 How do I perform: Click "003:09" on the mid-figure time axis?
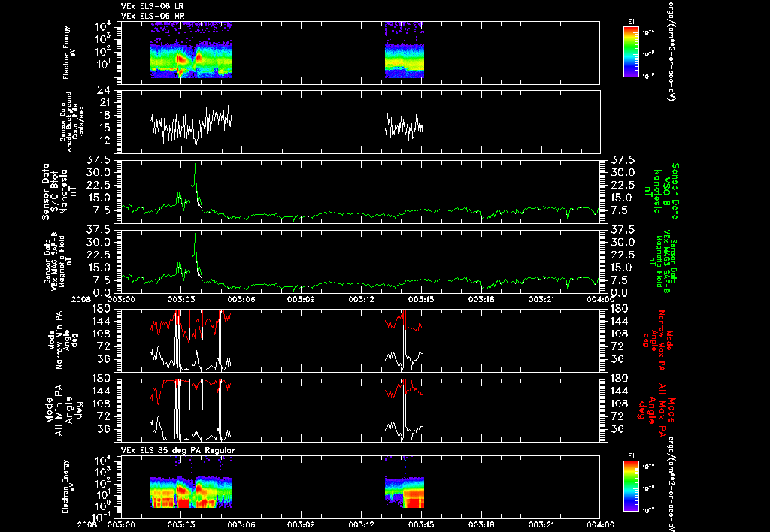301,299
